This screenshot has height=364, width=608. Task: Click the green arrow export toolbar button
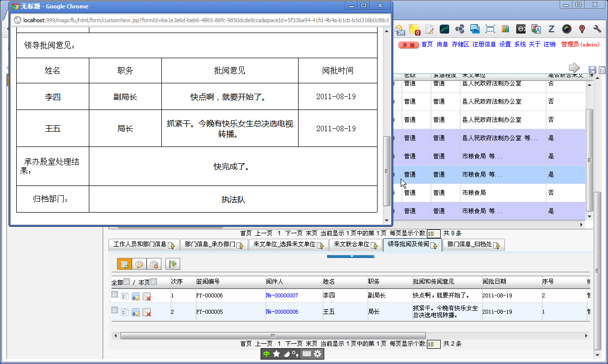(x=173, y=264)
